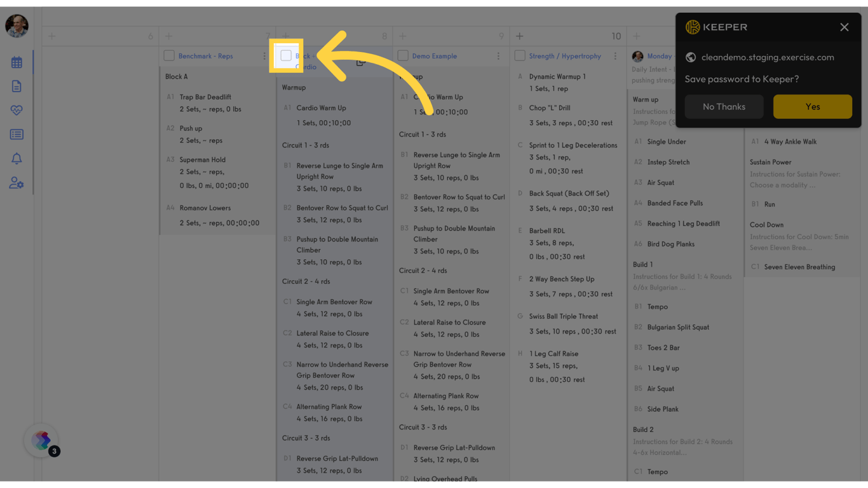Viewport: 868px width, 488px height.
Task: Click the Keeper logo icon
Action: click(x=693, y=27)
